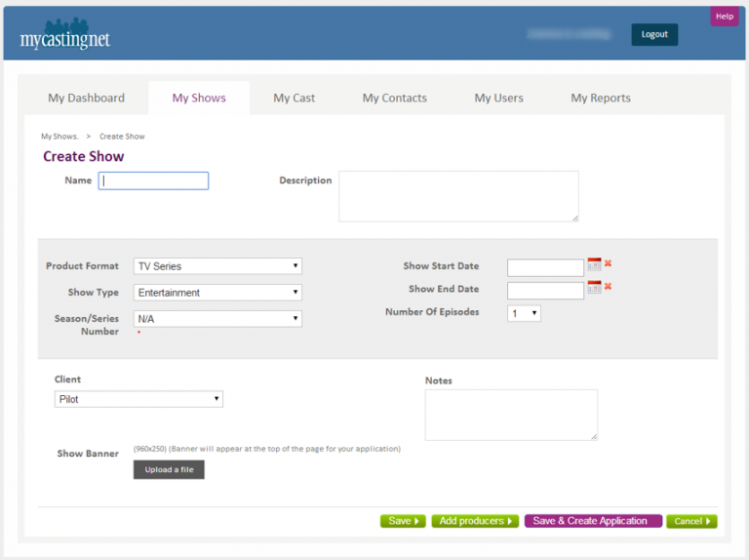Screen dimensions: 749x560
Task: Click the banner size hint text
Action: [x=267, y=449]
